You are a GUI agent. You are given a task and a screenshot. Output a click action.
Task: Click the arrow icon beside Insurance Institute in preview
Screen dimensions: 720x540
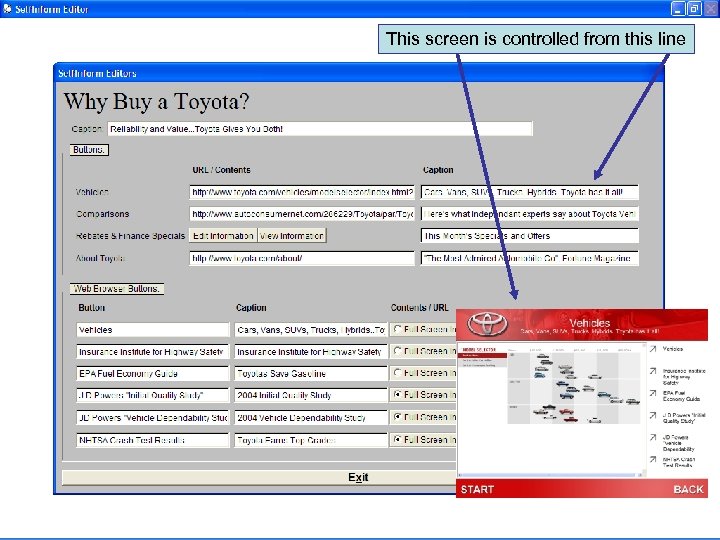[653, 371]
